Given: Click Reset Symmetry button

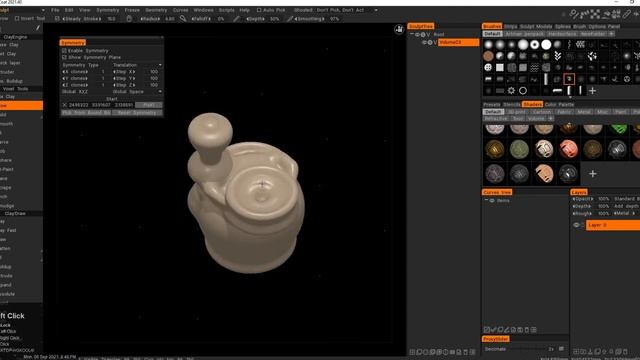Looking at the screenshot, I should pyautogui.click(x=137, y=113).
